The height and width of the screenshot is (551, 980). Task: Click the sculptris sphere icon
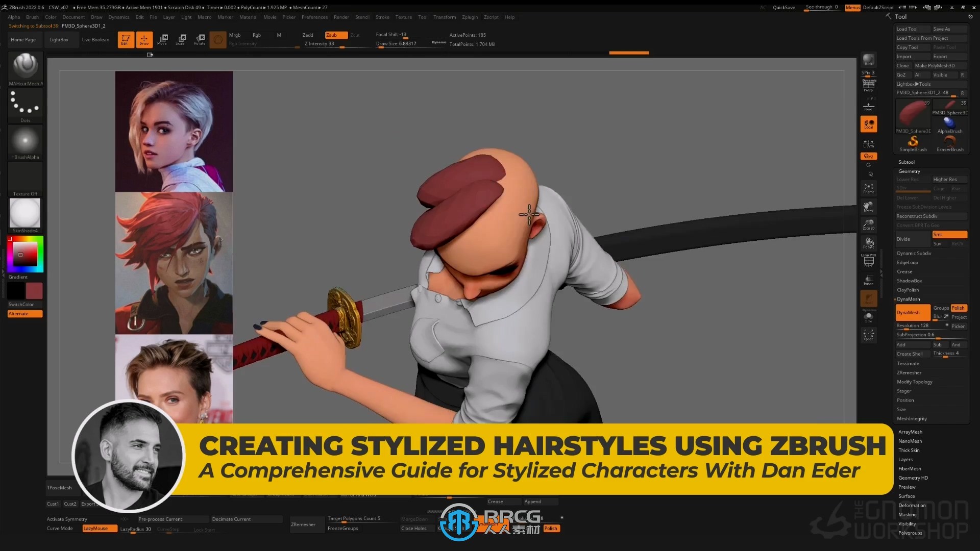(x=218, y=39)
